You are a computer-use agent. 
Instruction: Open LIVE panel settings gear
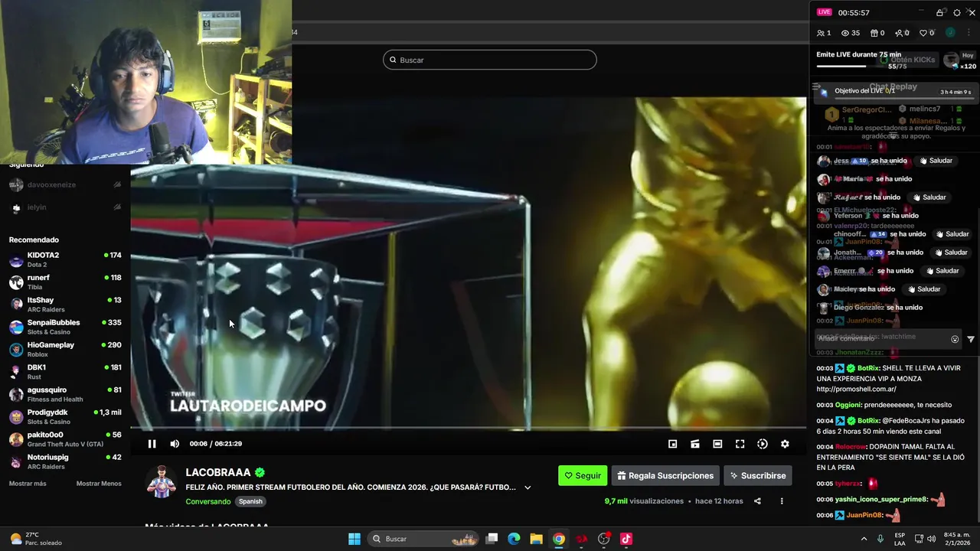[956, 13]
